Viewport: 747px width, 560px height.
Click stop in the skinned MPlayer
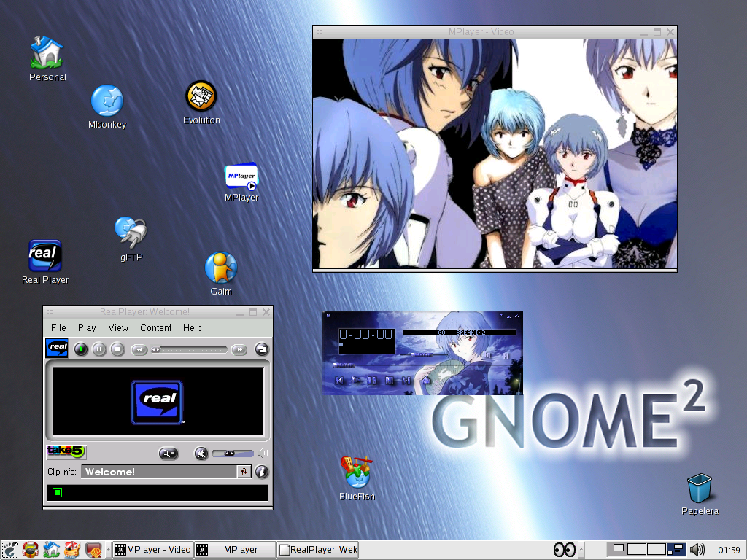tap(390, 381)
